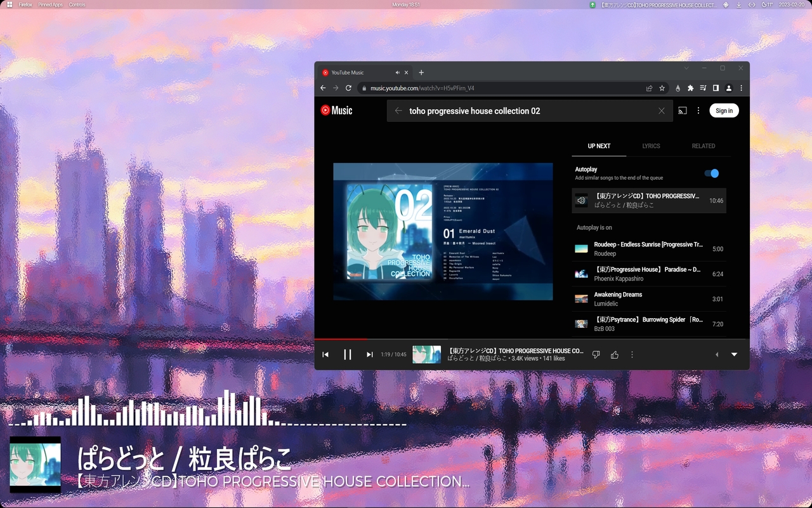Click the dislike icon in the player bar
Screen dimensions: 812x508
click(x=596, y=354)
